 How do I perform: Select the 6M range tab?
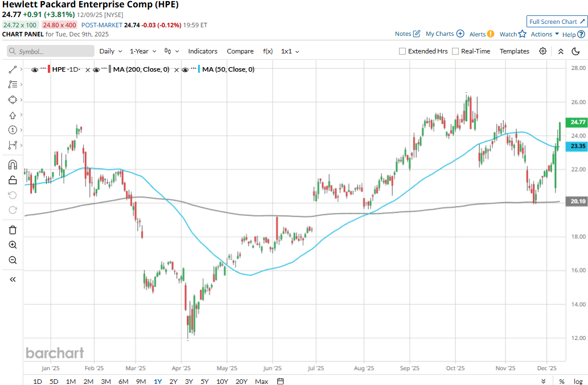point(123,381)
